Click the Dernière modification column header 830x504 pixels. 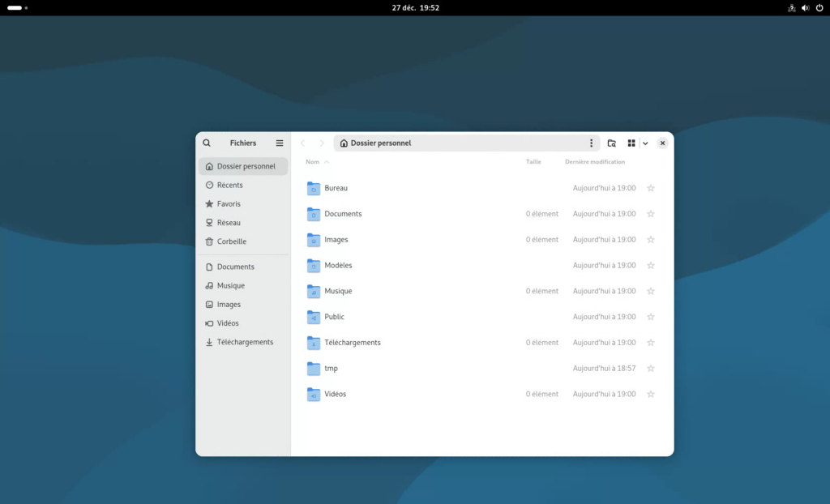594,162
